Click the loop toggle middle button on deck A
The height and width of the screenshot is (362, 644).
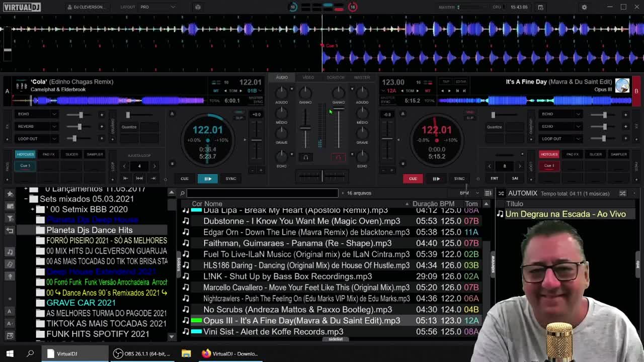pos(139,178)
